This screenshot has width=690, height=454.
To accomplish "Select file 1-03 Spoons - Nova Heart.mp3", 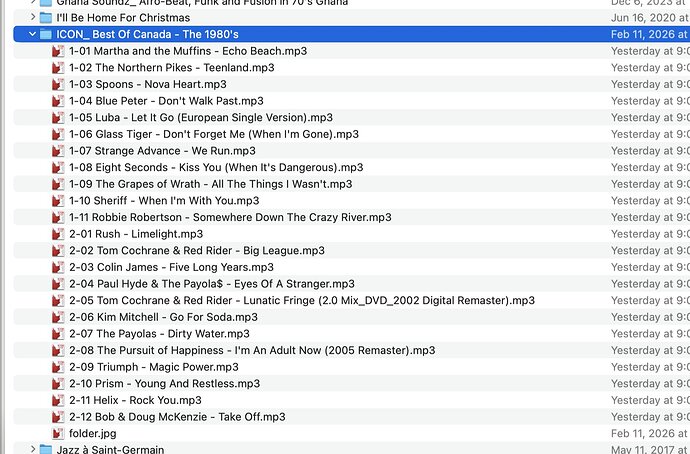I will pos(148,84).
